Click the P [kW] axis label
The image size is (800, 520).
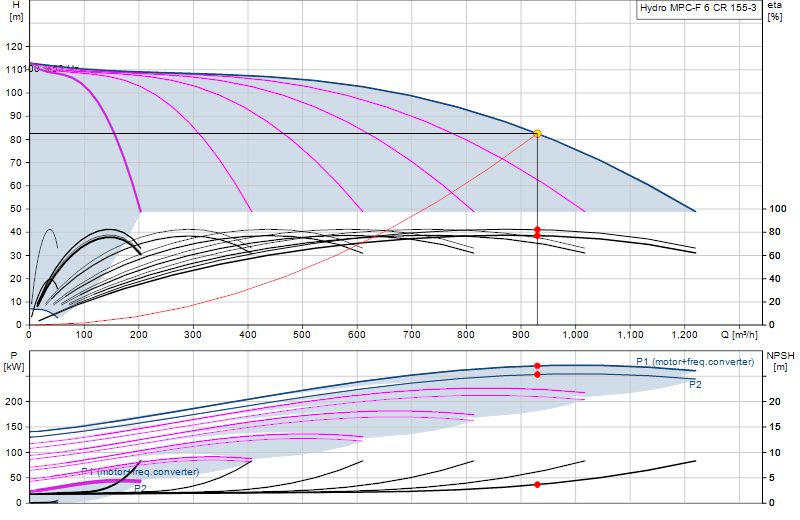click(x=14, y=361)
